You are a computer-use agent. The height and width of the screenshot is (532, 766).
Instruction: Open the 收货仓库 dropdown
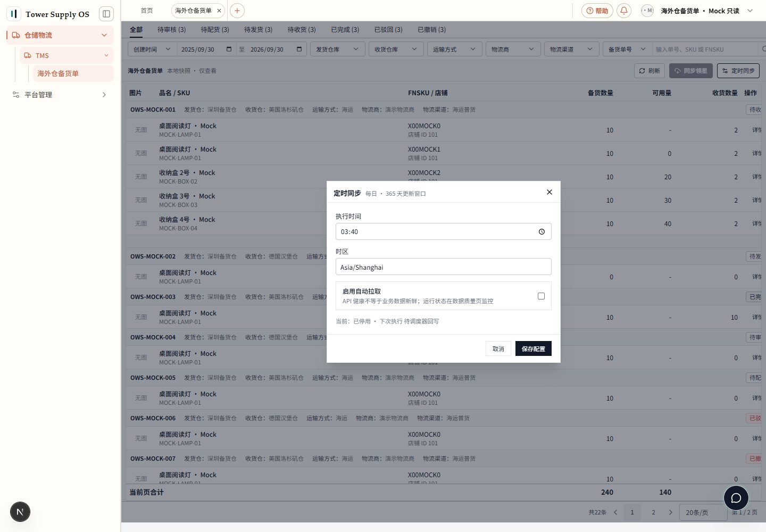point(396,49)
